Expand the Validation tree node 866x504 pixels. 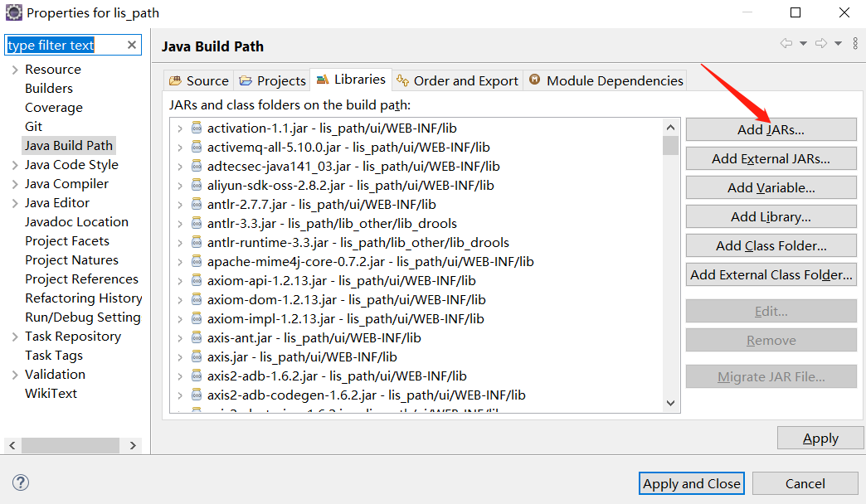coord(15,375)
